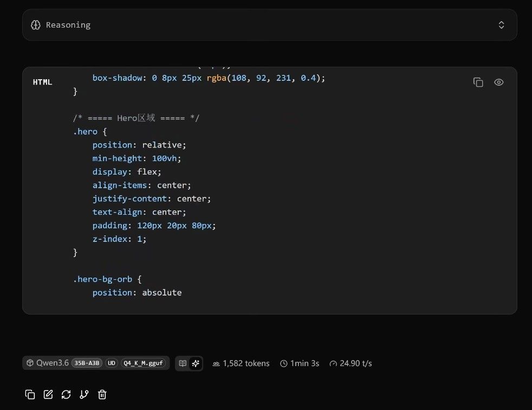Click the .hero selector line
The height and width of the screenshot is (410, 532).
coord(90,131)
